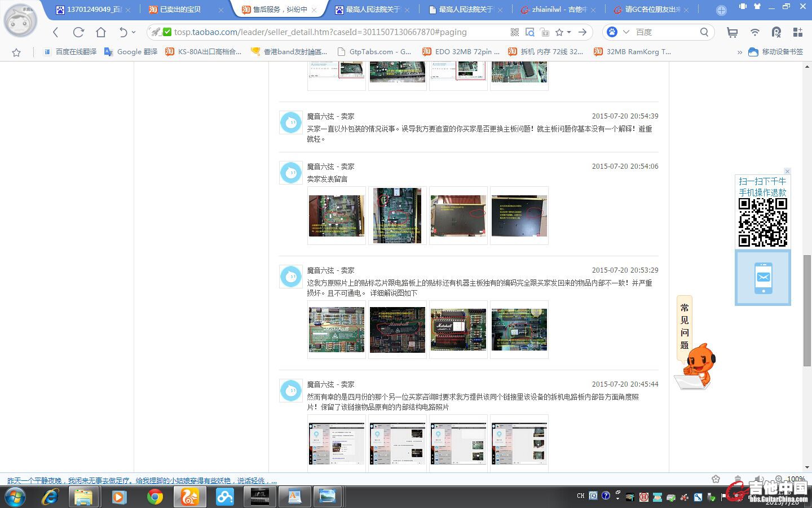Open the 'GtpTabs.com' bookmark
Viewport: 812px width, 508px height.
[374, 52]
